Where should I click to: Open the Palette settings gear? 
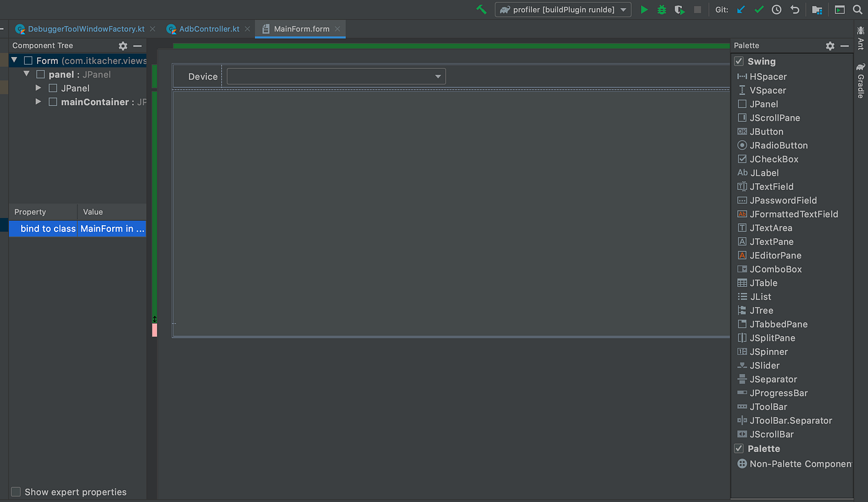pyautogui.click(x=830, y=45)
